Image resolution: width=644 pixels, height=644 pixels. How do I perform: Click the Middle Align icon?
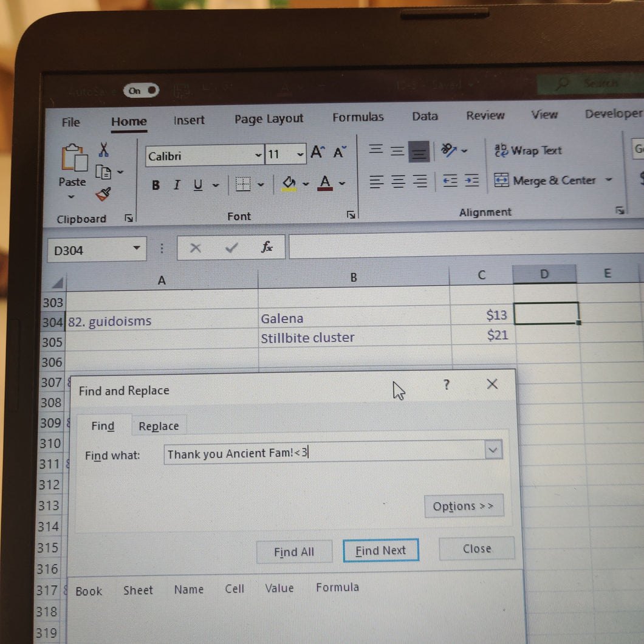coord(397,151)
